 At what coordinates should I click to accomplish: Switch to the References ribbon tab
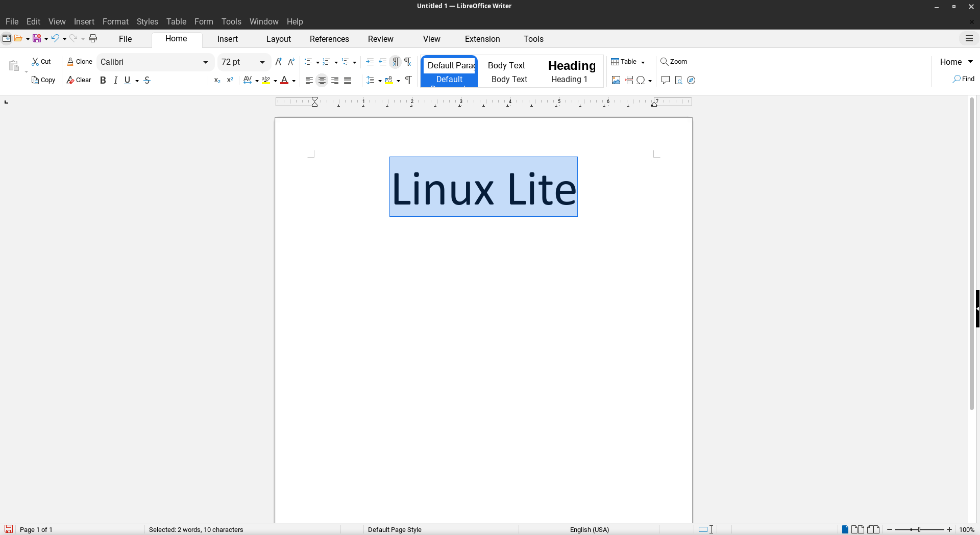coord(329,39)
